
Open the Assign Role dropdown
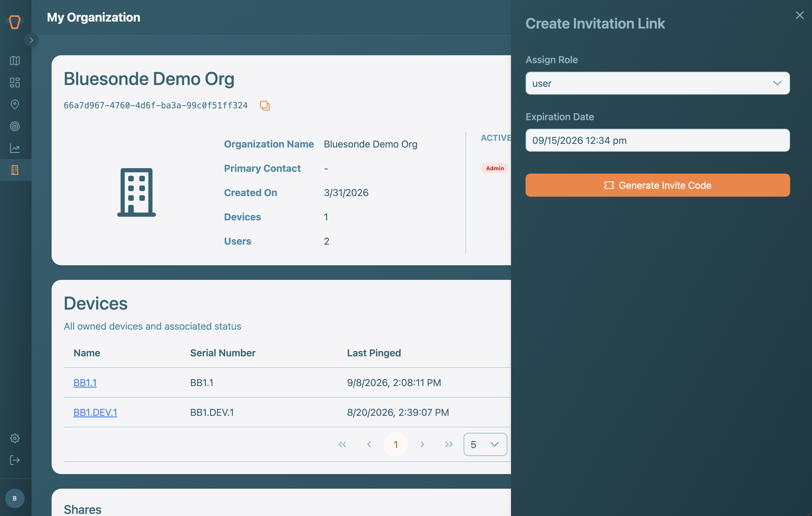click(657, 83)
